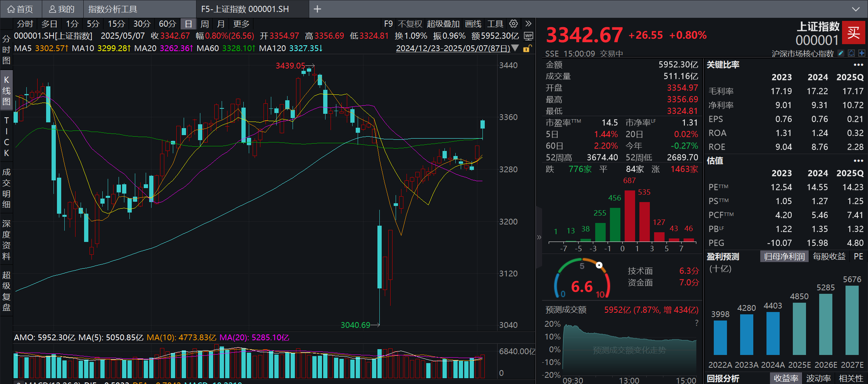This screenshot has height=384, width=868.
Task: Open 超级复盘 in left sidebar
Action: click(6, 291)
